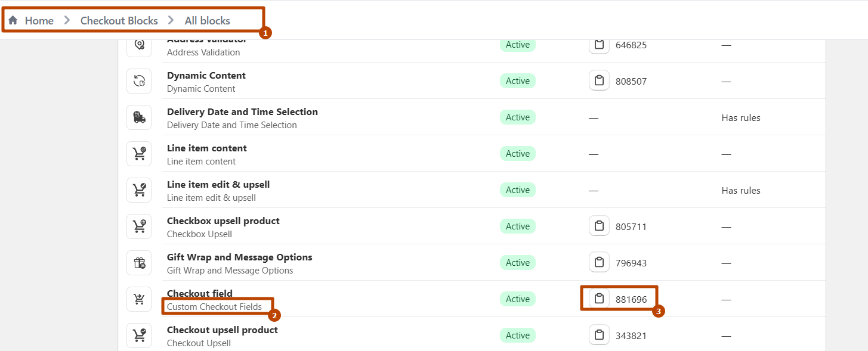Screen dimensions: 868x351
Task: Navigate to Checkout Blocks breadcrumb
Action: coord(119,21)
